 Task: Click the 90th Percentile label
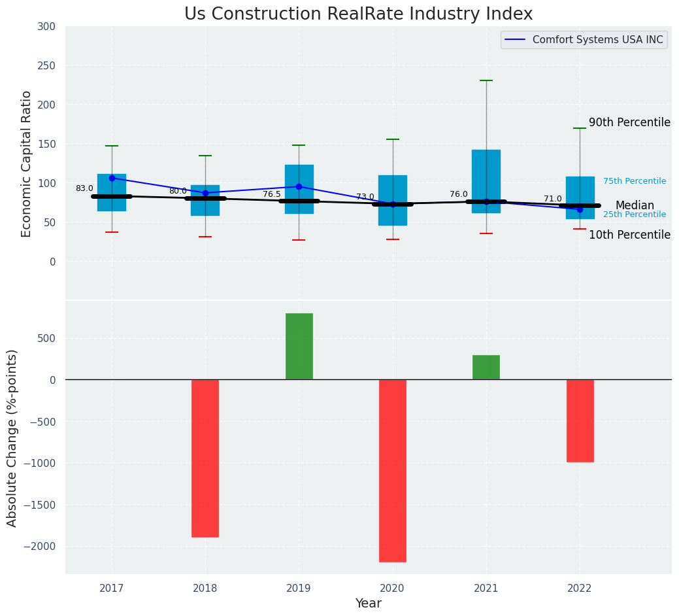click(x=629, y=122)
